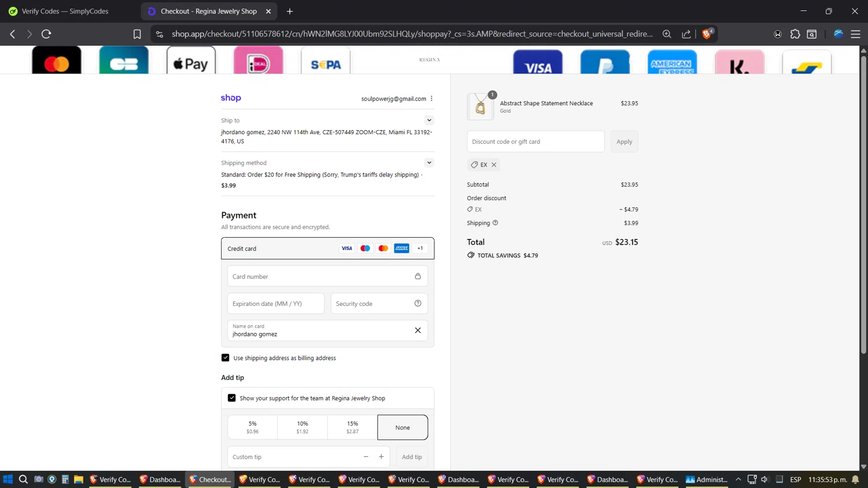The image size is (868, 488).
Task: Open the Extensions puzzle icon
Action: (x=795, y=34)
